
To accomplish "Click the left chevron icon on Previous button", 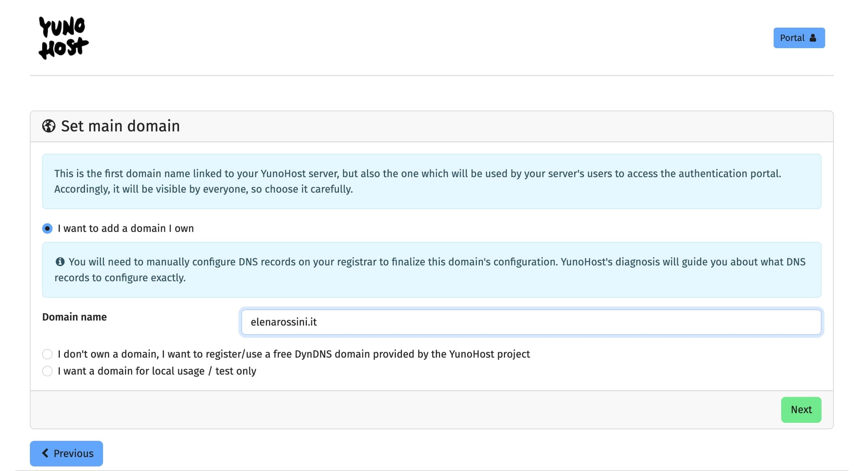I will click(46, 453).
